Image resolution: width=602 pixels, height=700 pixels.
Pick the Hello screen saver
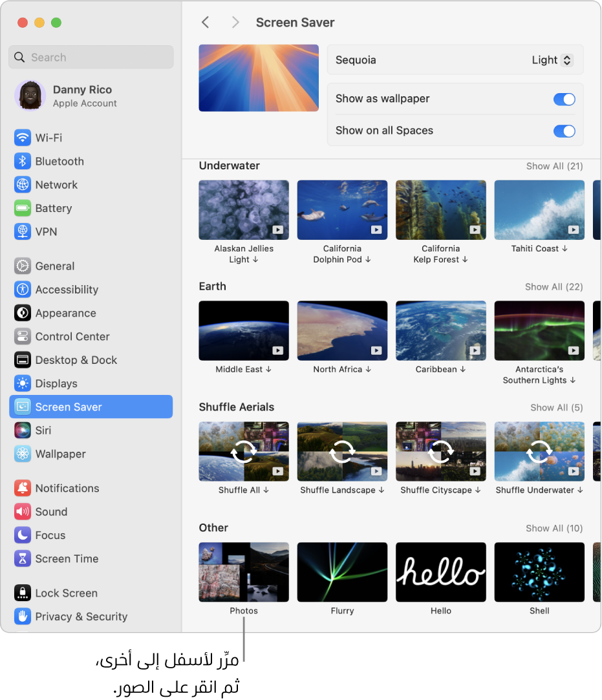441,572
